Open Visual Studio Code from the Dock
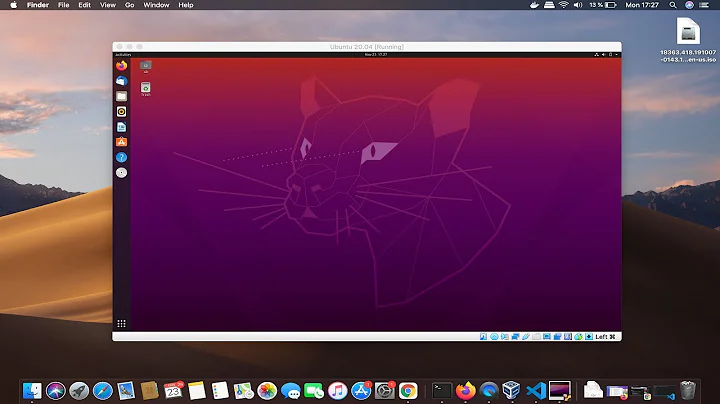The width and height of the screenshot is (720, 404). click(x=535, y=391)
